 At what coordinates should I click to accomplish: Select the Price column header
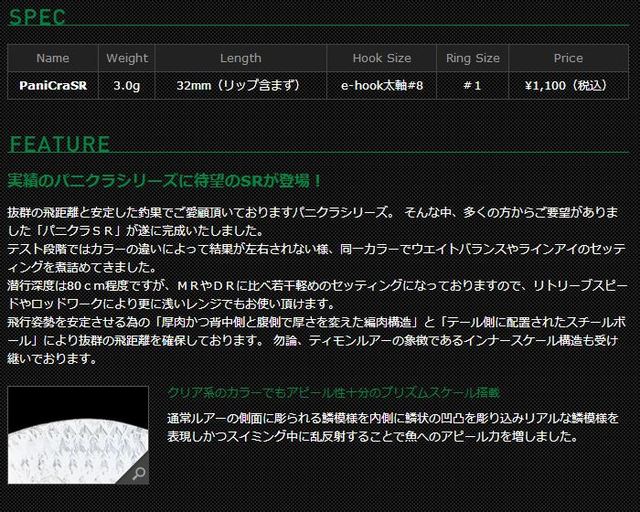[569, 58]
